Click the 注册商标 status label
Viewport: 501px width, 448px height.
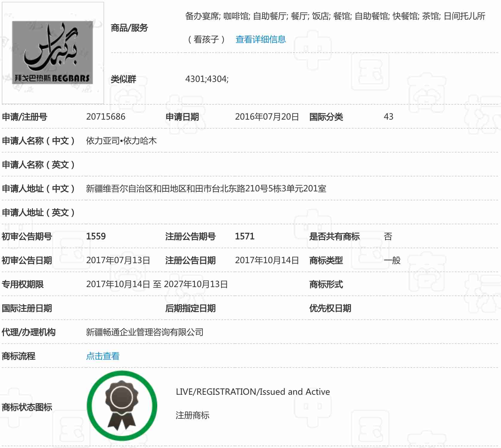pos(193,415)
